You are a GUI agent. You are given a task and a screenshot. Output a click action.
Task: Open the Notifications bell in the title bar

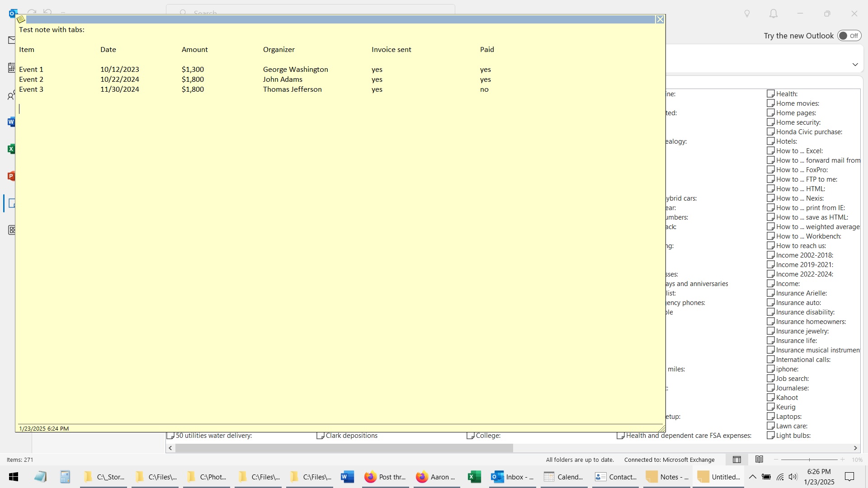pos(773,14)
